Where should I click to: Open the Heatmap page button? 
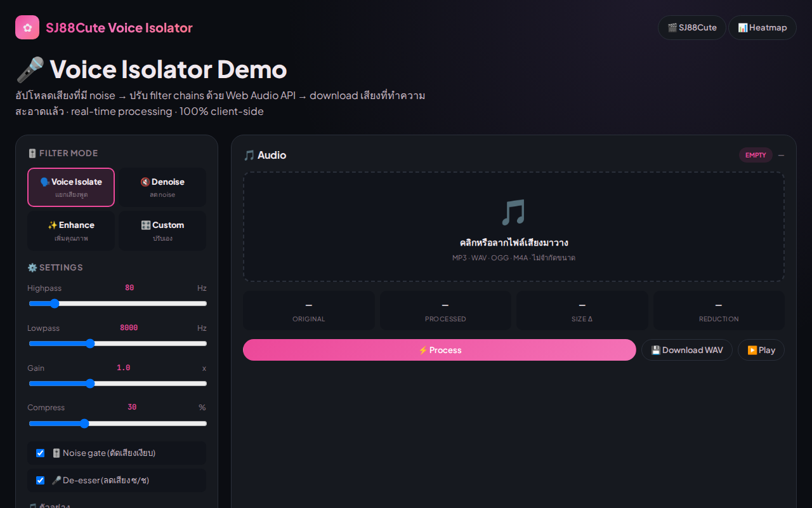coord(763,28)
